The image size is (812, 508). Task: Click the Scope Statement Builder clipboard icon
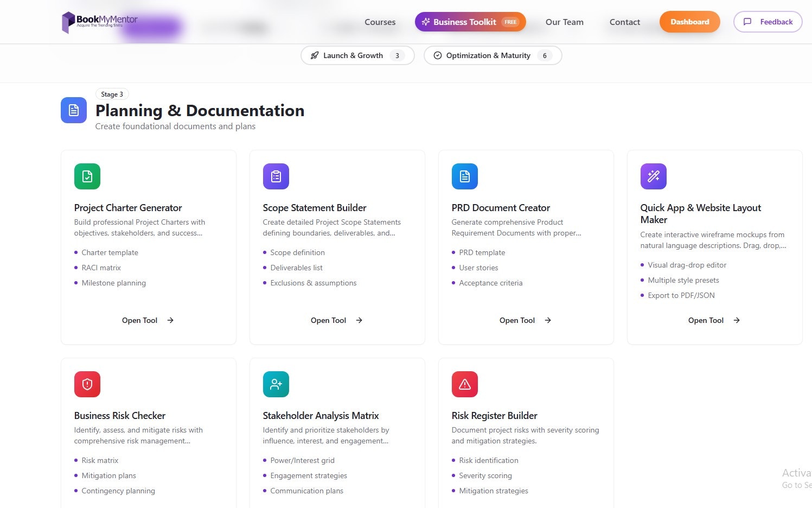(276, 176)
